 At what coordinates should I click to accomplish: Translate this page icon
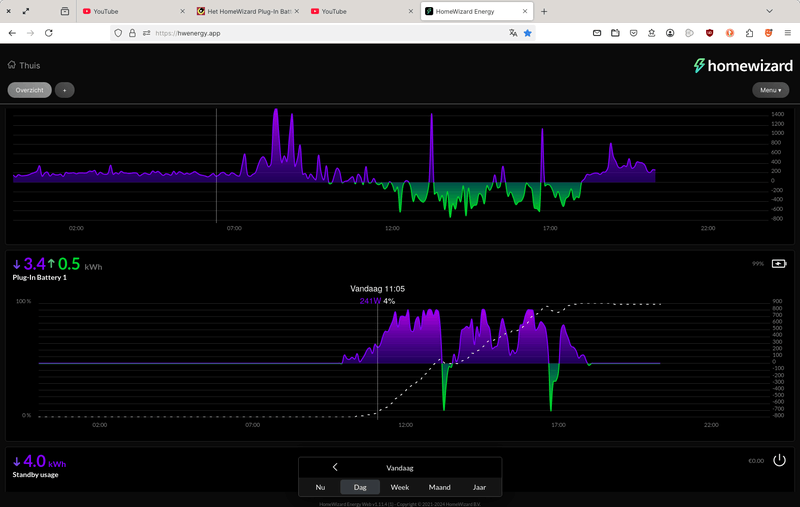[513, 33]
